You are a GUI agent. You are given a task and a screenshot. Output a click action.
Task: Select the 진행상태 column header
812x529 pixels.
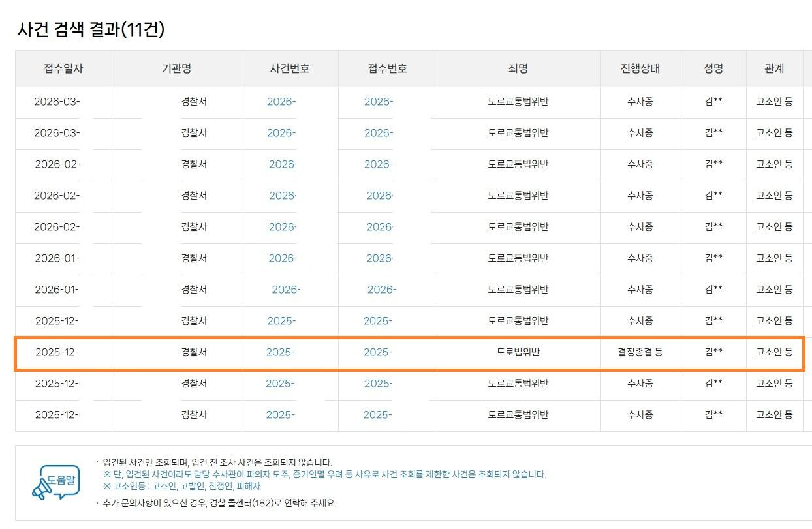[640, 68]
